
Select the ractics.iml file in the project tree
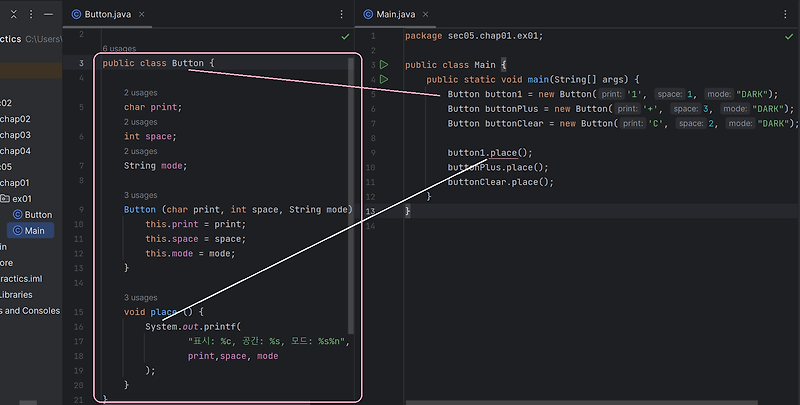pos(21,279)
